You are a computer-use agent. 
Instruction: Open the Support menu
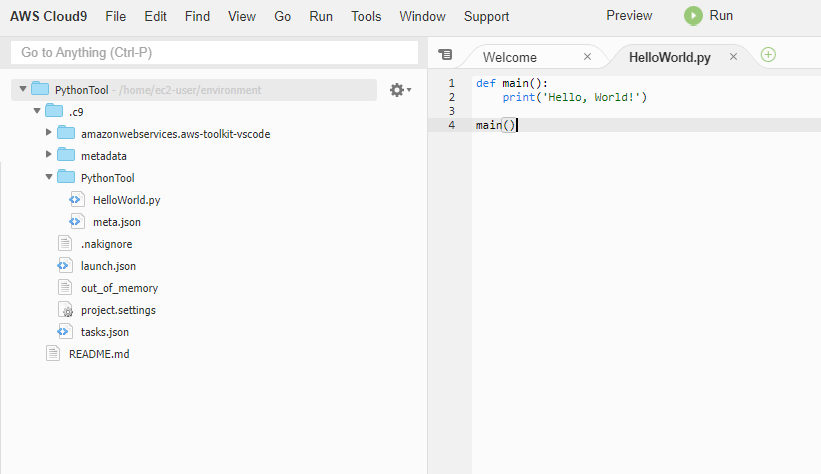pyautogui.click(x=486, y=17)
